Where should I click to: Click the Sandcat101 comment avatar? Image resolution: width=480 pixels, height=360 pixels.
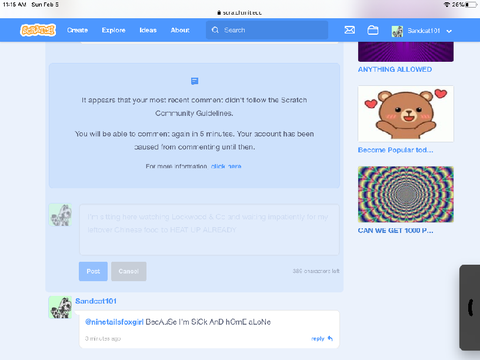click(60, 307)
